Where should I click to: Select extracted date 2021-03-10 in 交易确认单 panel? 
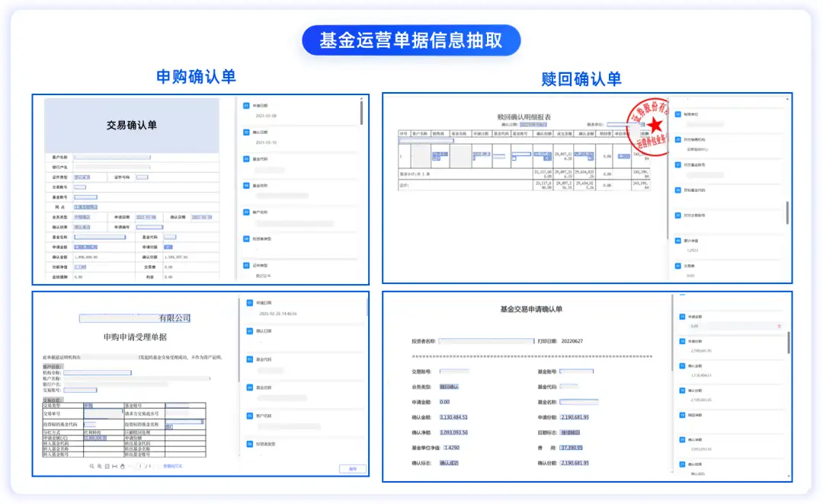pos(266,142)
